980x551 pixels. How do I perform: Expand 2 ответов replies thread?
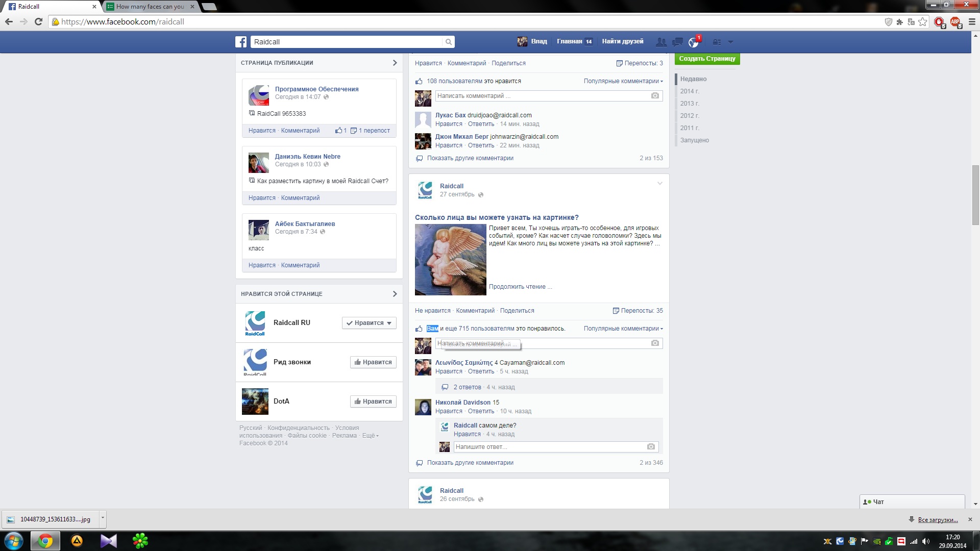[x=467, y=387]
